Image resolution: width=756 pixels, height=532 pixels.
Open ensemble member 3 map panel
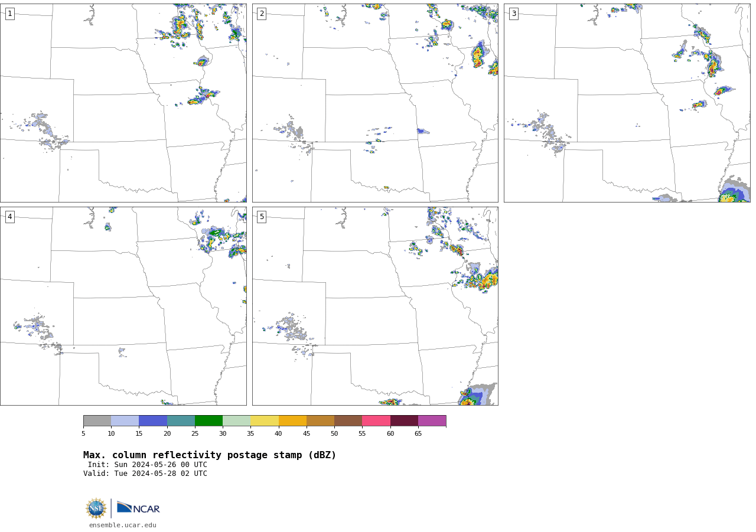pyautogui.click(x=627, y=103)
